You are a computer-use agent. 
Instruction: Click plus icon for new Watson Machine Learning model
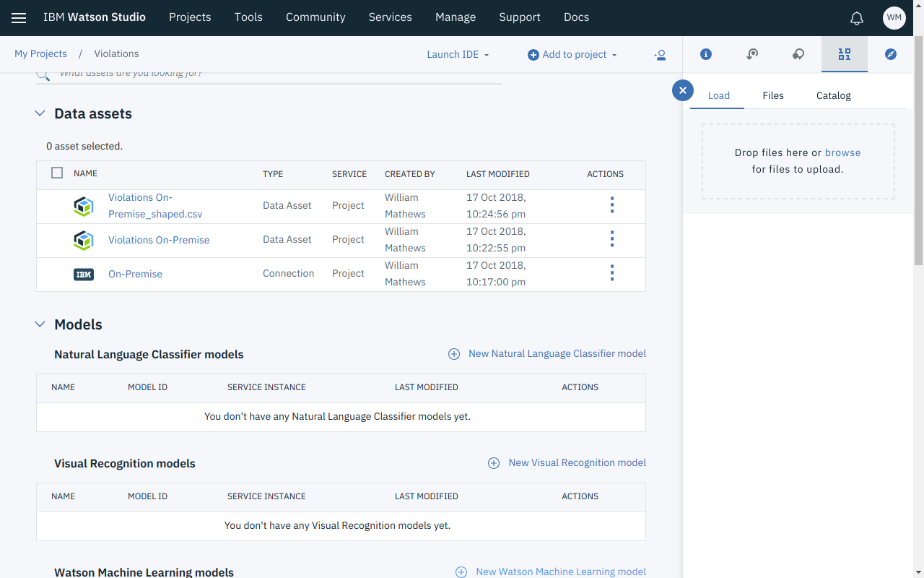[461, 572]
